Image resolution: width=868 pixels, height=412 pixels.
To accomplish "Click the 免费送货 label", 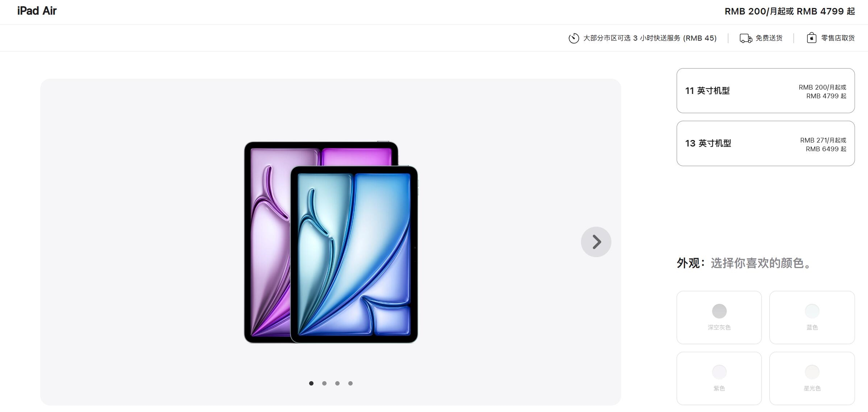I will (769, 38).
